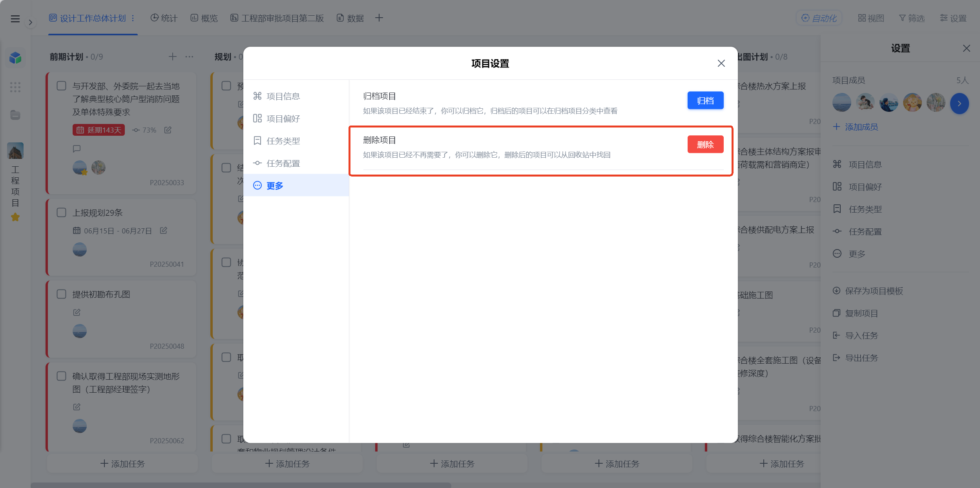This screenshot has width=980, height=488.
Task: Open 前期计划 column more options
Action: (x=189, y=57)
